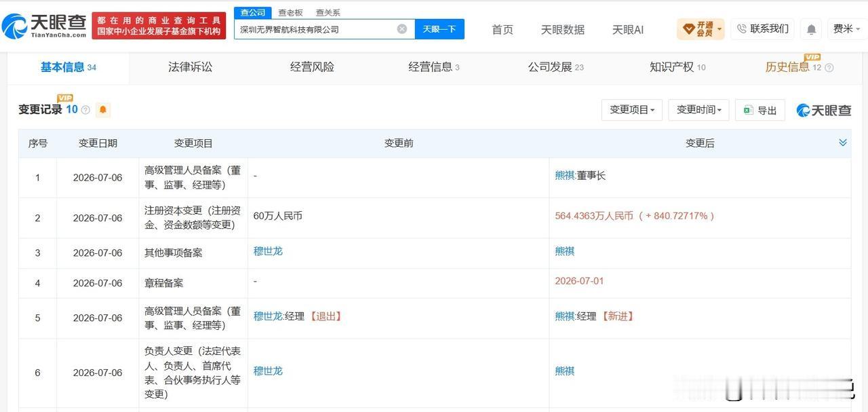
Task: Open the 变更项目 filter dropdown
Action: click(x=632, y=110)
